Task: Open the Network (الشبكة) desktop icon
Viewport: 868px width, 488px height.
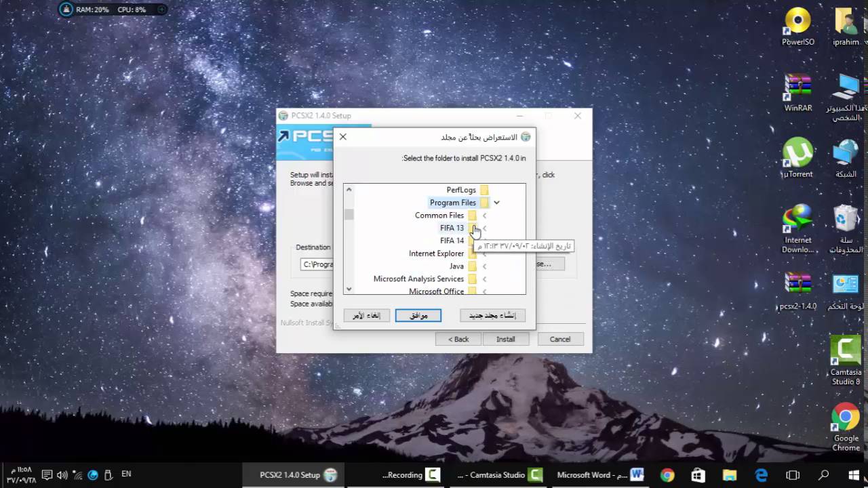Action: 846,159
